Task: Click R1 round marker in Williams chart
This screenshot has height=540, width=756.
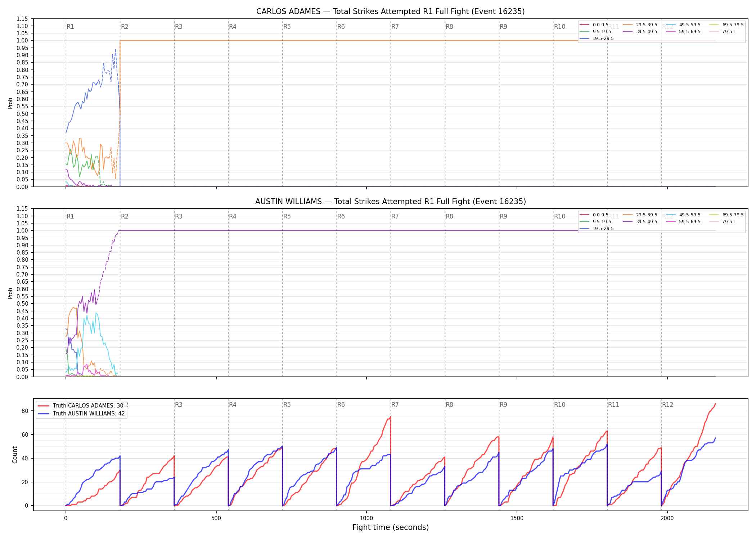Action: click(70, 216)
